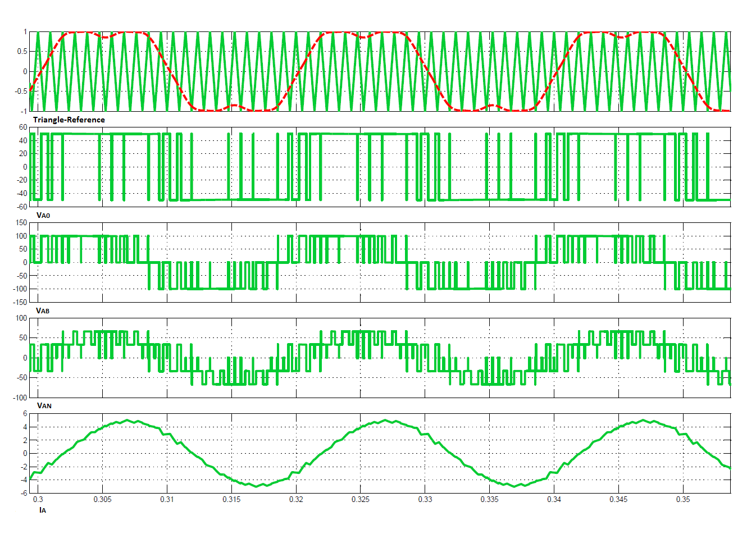
Task: Click the -150 tick on the VAB axis
Action: coord(20,302)
